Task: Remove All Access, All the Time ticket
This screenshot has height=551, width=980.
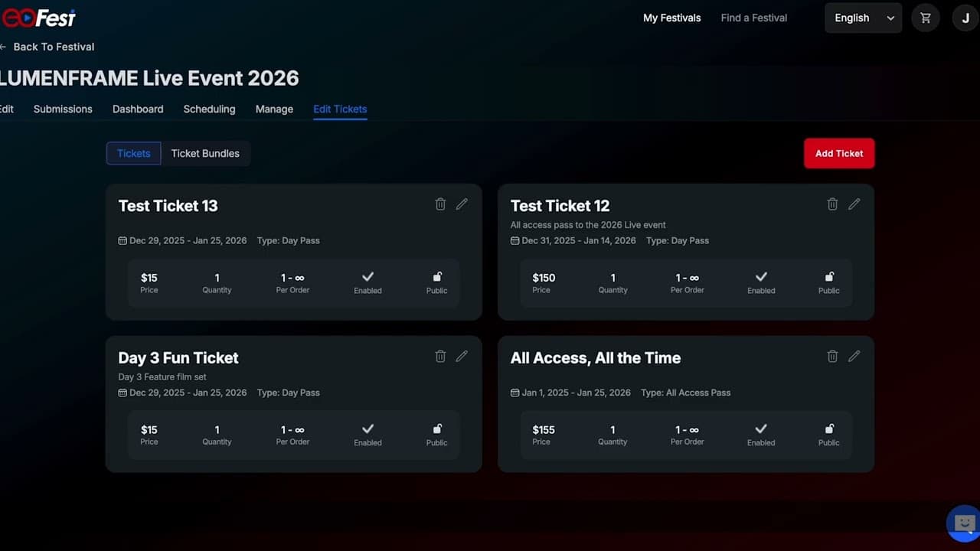Action: [832, 356]
